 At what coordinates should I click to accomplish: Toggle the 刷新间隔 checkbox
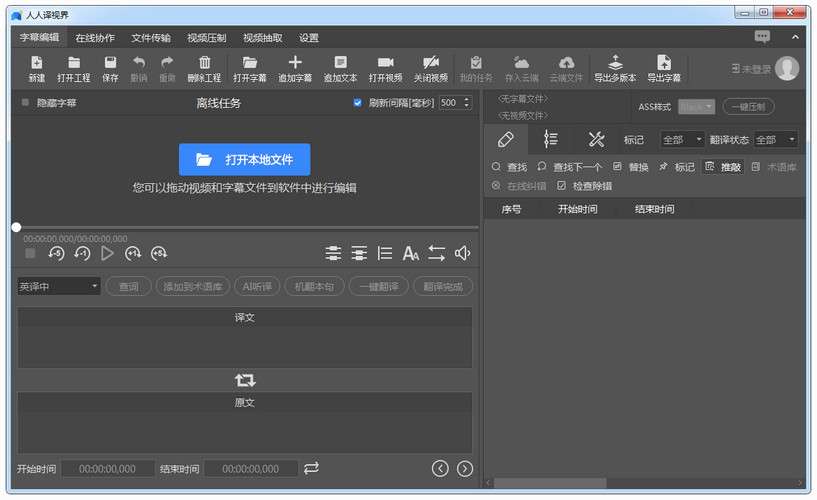click(x=358, y=103)
